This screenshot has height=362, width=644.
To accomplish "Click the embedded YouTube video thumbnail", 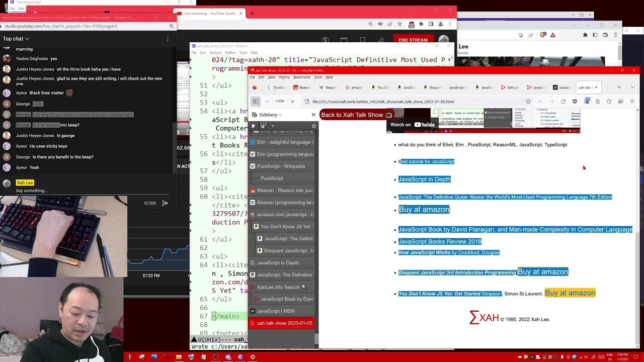I will coord(483,121).
